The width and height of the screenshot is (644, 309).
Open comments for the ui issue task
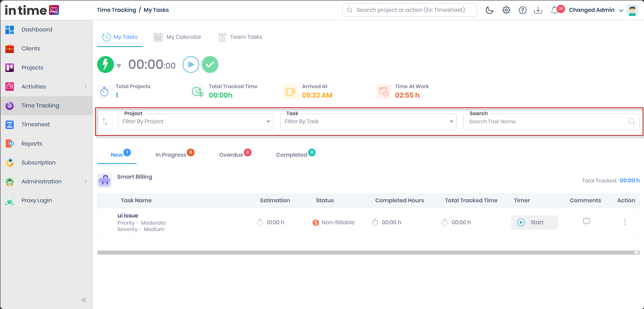click(x=587, y=222)
